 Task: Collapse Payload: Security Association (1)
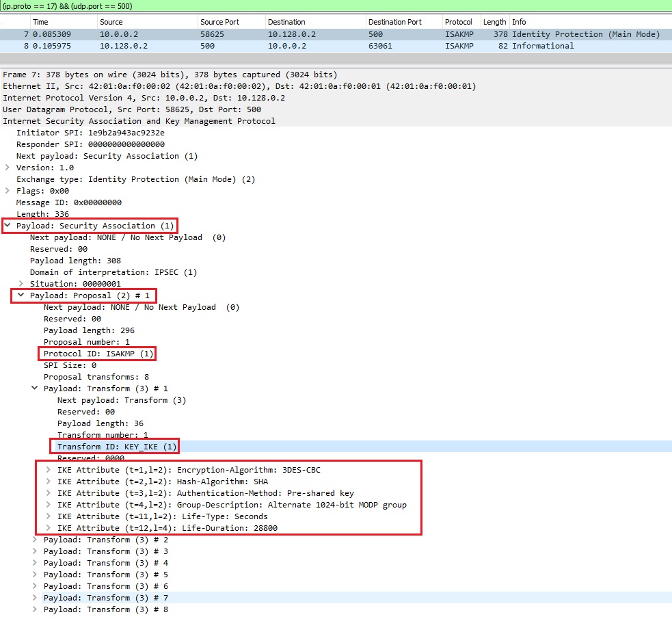(x=8, y=226)
